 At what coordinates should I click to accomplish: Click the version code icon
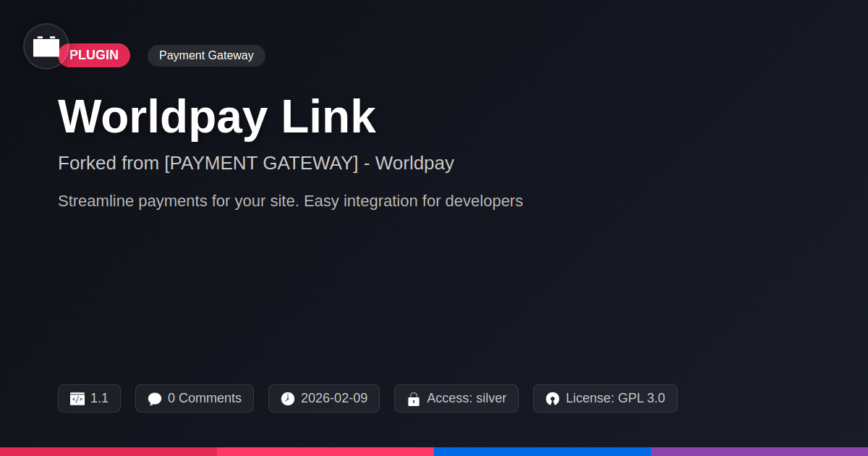coord(77,399)
